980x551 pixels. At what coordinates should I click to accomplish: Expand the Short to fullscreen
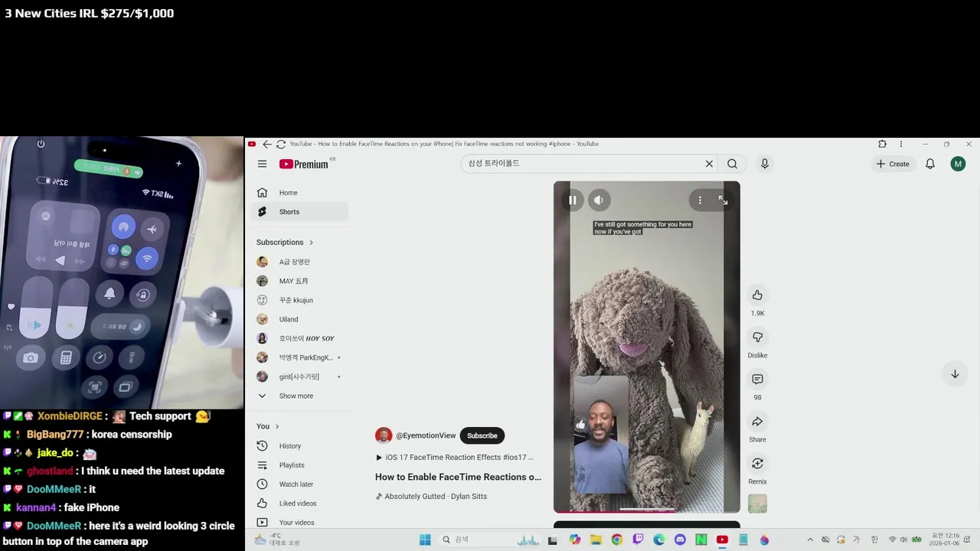click(723, 201)
